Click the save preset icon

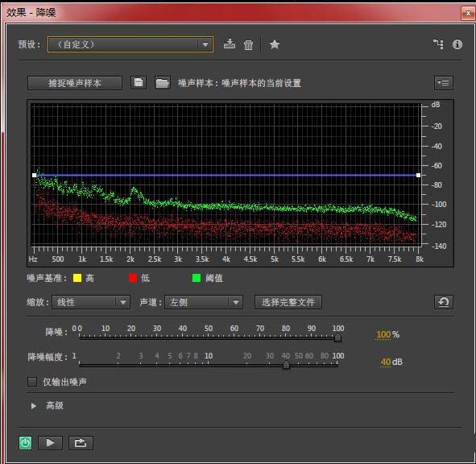[230, 44]
